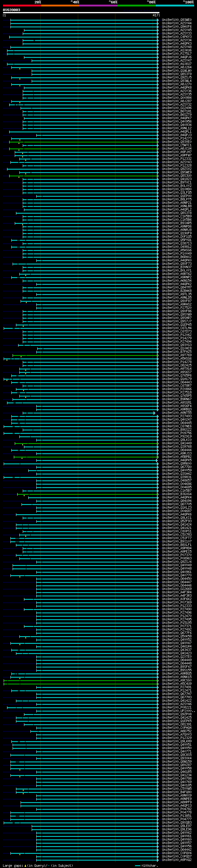Select the UniRef100_C1K5B7 label
Screen dimensions: 197x868
176,491
